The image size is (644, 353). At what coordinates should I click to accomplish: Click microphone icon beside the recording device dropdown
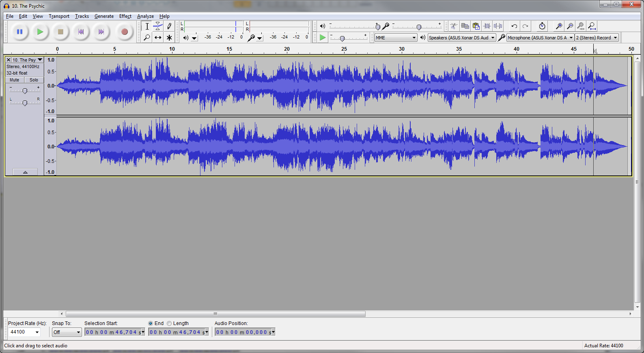click(502, 37)
